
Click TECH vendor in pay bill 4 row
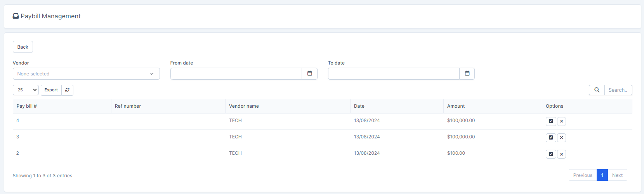click(235, 121)
